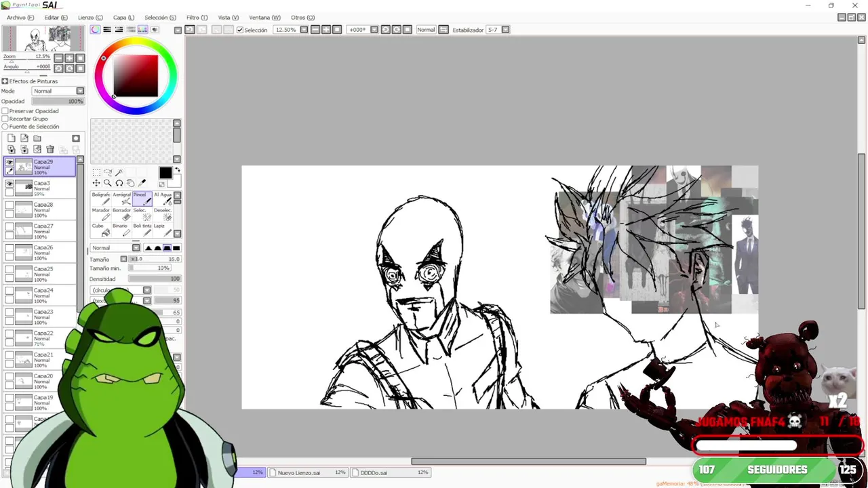Screen dimensions: 868x488
Task: Click zoom-in plus button in navigator
Action: coord(69,58)
